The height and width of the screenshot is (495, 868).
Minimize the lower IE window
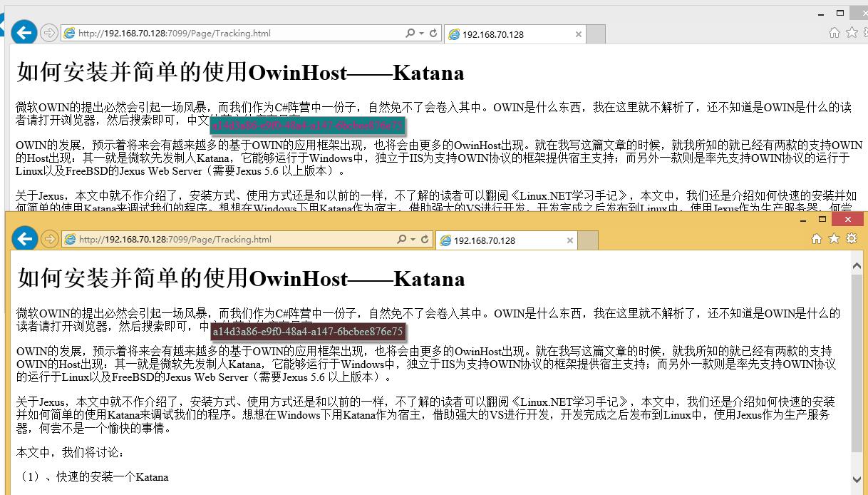802,220
